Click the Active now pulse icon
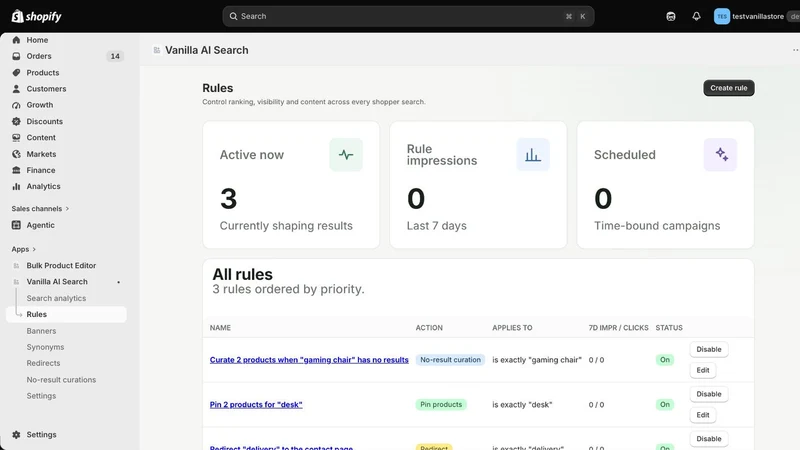This screenshot has height=450, width=800. [346, 155]
